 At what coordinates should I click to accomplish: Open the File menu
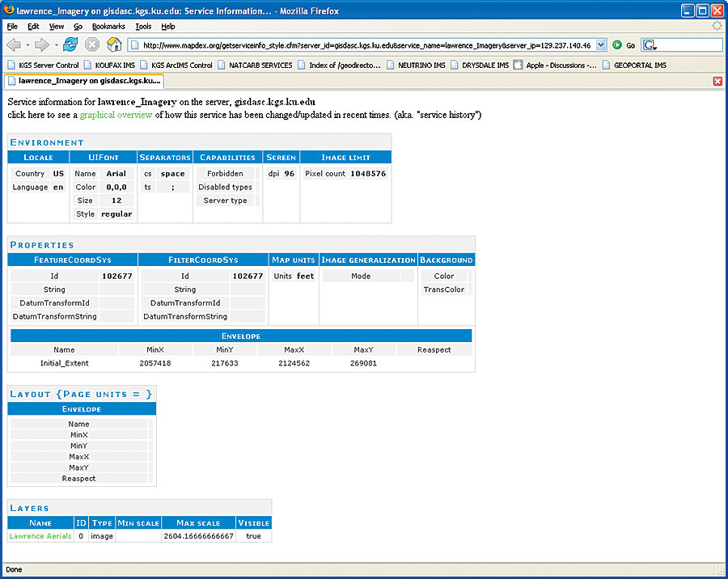pos(12,27)
